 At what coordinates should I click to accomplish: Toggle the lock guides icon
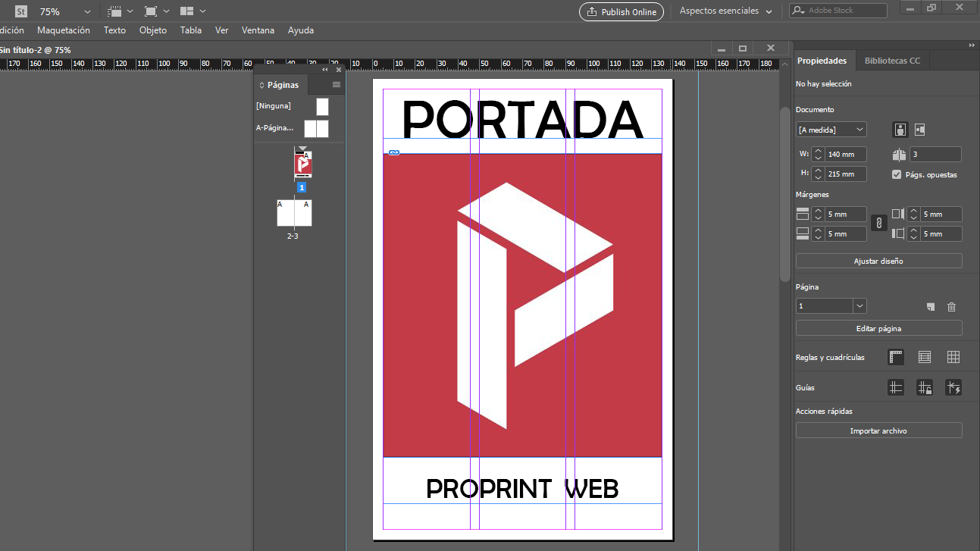pos(925,387)
